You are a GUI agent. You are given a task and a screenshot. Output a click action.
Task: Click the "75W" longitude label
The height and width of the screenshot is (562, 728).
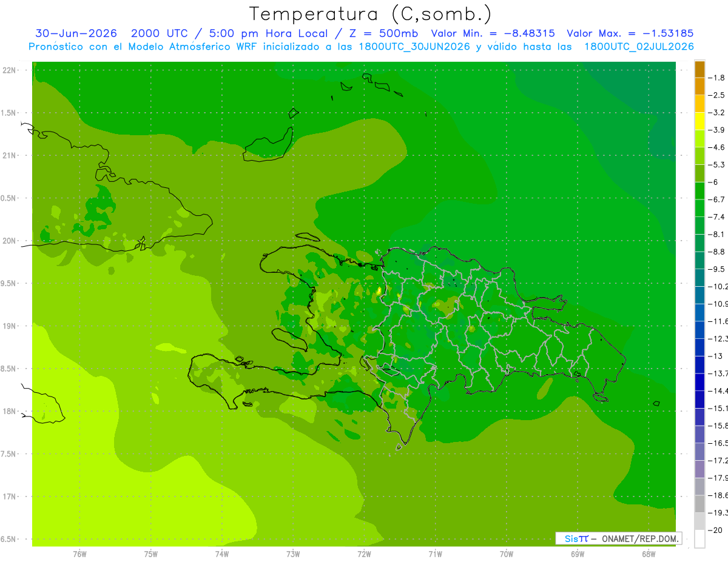click(x=151, y=554)
